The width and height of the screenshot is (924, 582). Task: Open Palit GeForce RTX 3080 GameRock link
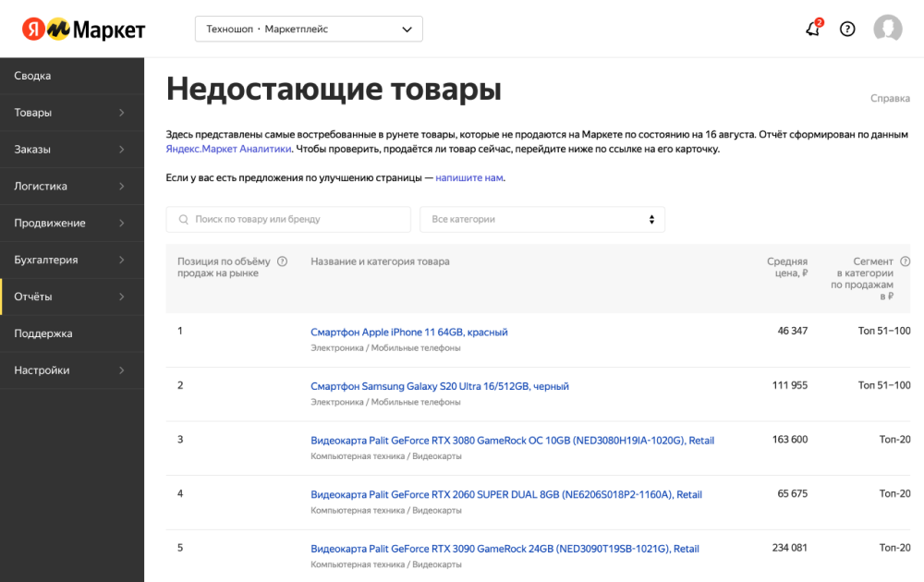(x=512, y=441)
